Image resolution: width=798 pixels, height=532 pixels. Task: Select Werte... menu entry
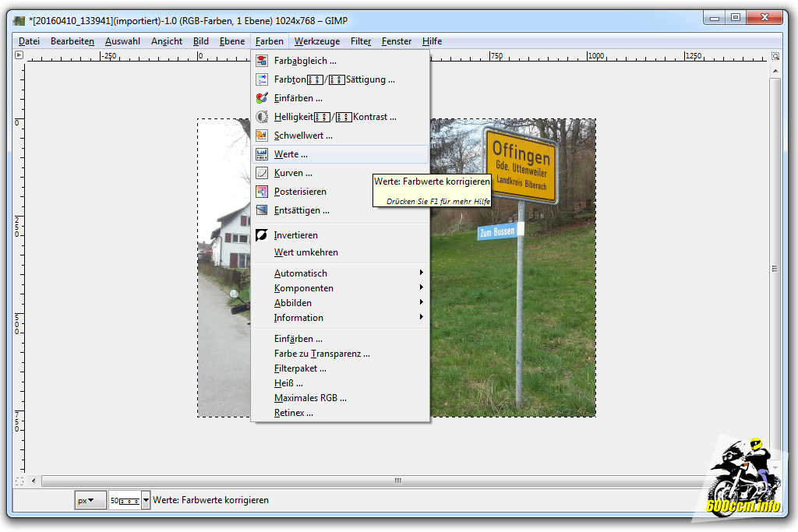coord(291,154)
